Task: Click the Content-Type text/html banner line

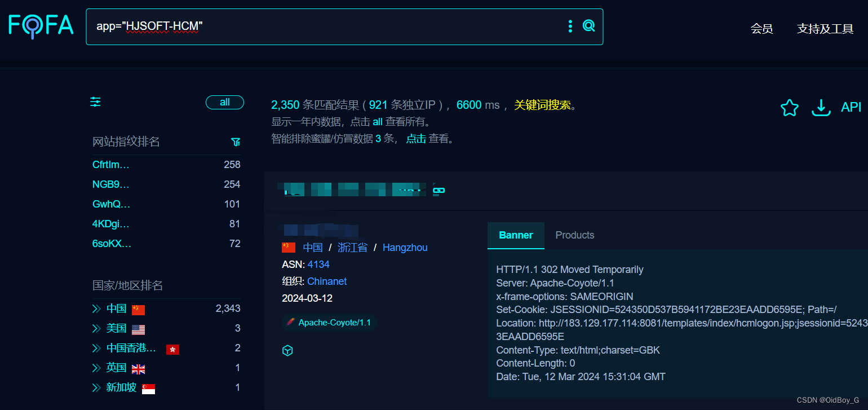Action: [x=578, y=350]
